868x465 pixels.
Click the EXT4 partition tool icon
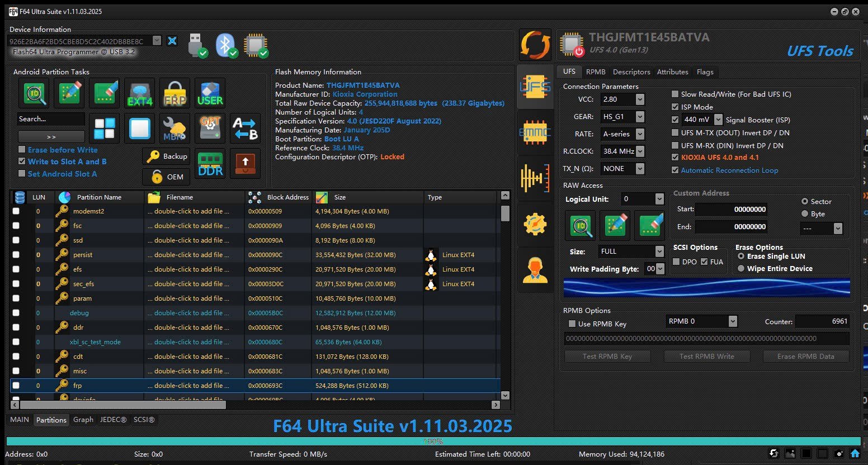pos(139,93)
